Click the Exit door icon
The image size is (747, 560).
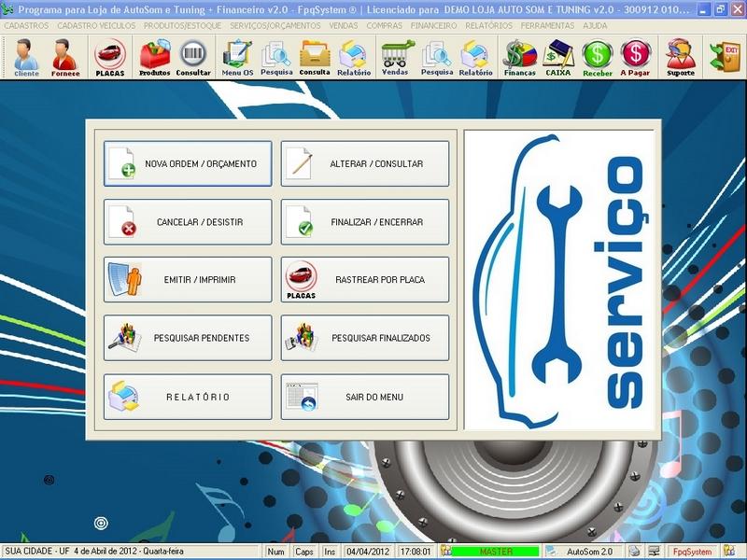[725, 58]
